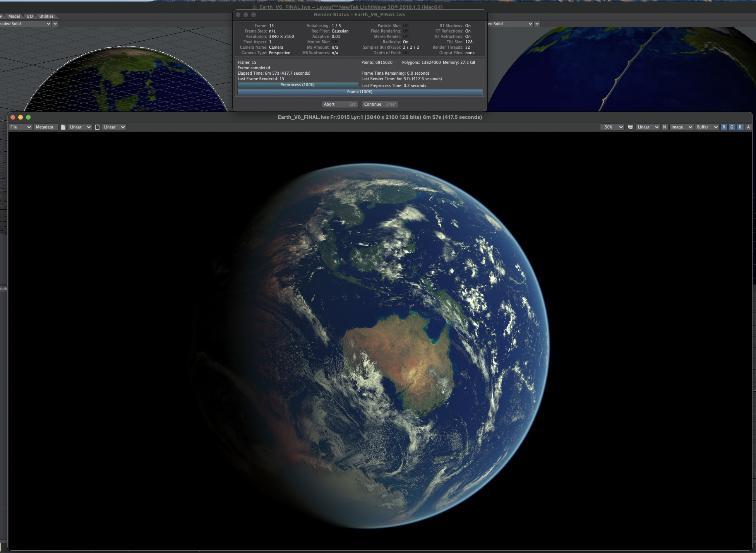Toggle the green channel G button
The height and width of the screenshot is (553, 756).
click(732, 127)
